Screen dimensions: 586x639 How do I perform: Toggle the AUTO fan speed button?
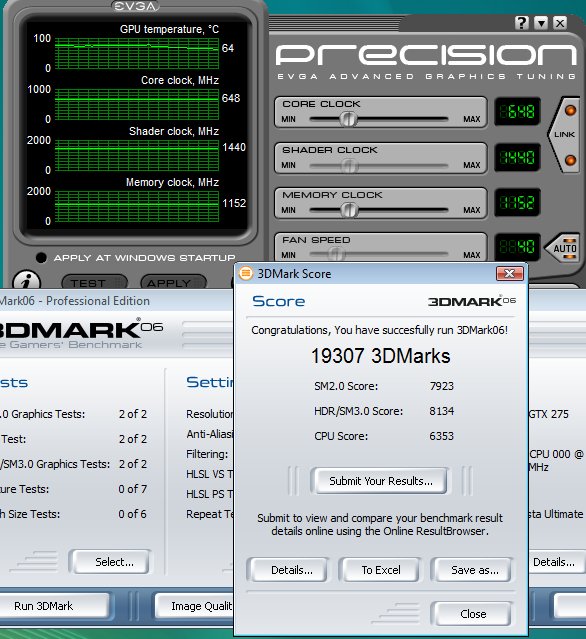(x=564, y=248)
